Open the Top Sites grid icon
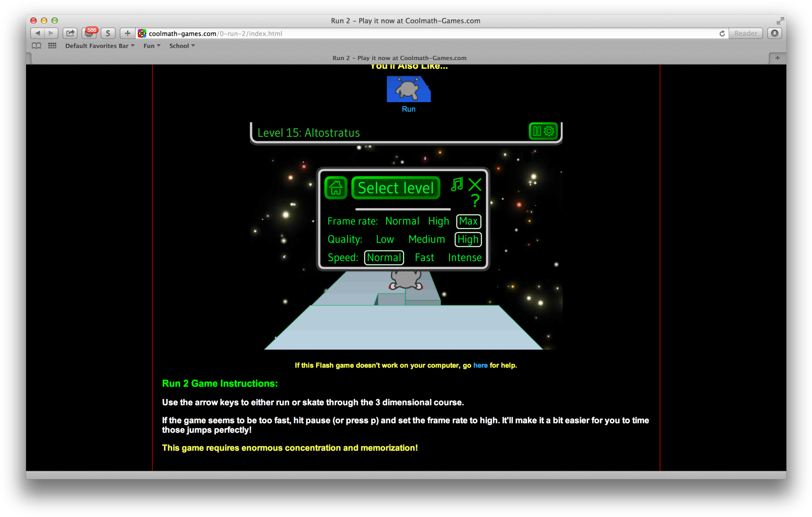 tap(52, 46)
